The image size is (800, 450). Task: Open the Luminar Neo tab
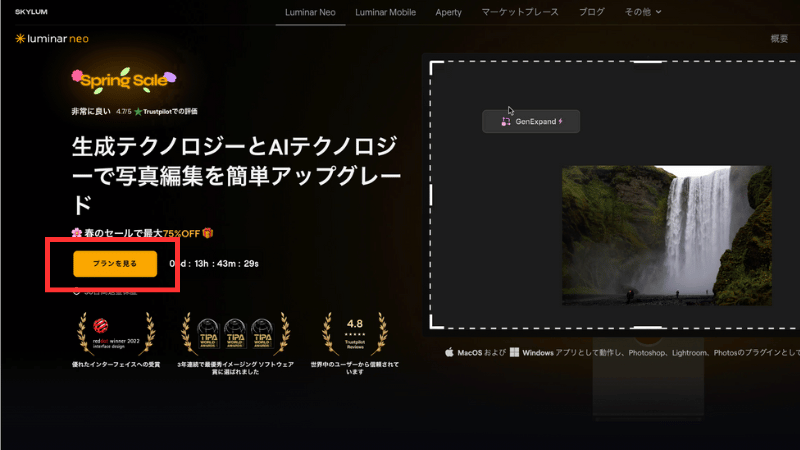(x=310, y=12)
